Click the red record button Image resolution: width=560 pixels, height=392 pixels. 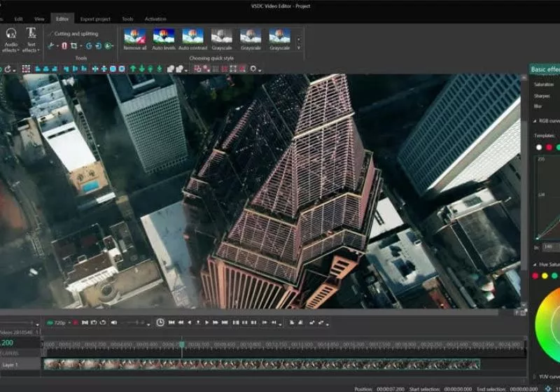[x=76, y=323]
